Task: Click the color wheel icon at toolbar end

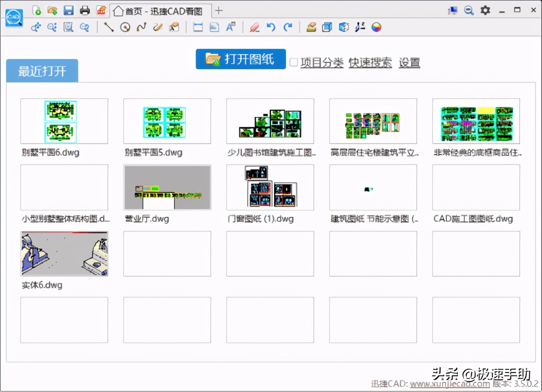Action: [x=376, y=27]
